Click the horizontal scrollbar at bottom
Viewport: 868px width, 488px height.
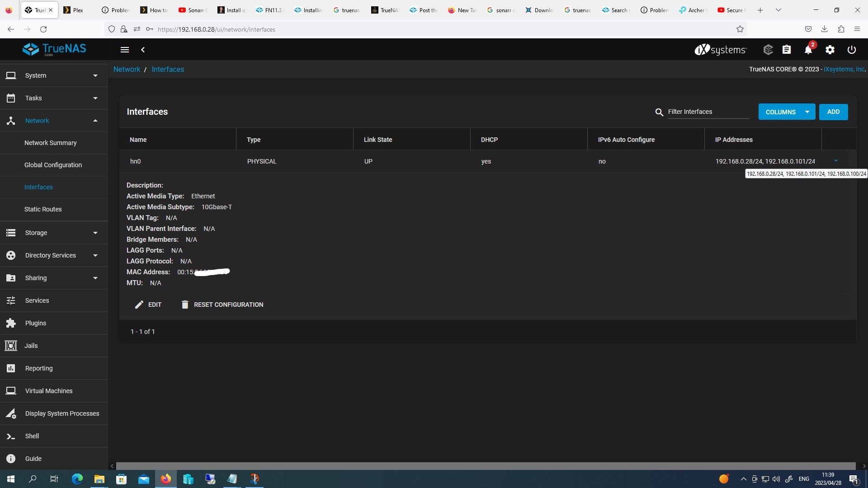point(486,466)
